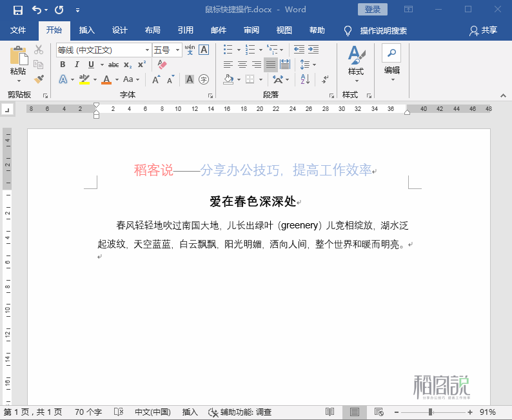Toggle superscript formatting

(142, 65)
